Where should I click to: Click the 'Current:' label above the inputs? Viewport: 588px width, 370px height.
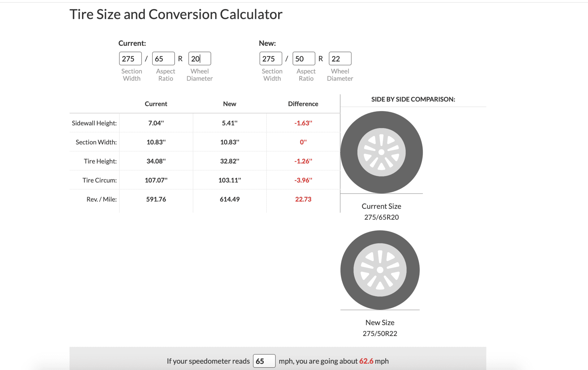tap(132, 43)
